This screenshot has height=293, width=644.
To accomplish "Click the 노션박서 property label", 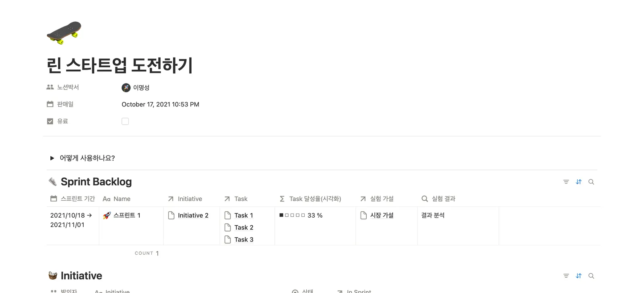I will (68, 87).
